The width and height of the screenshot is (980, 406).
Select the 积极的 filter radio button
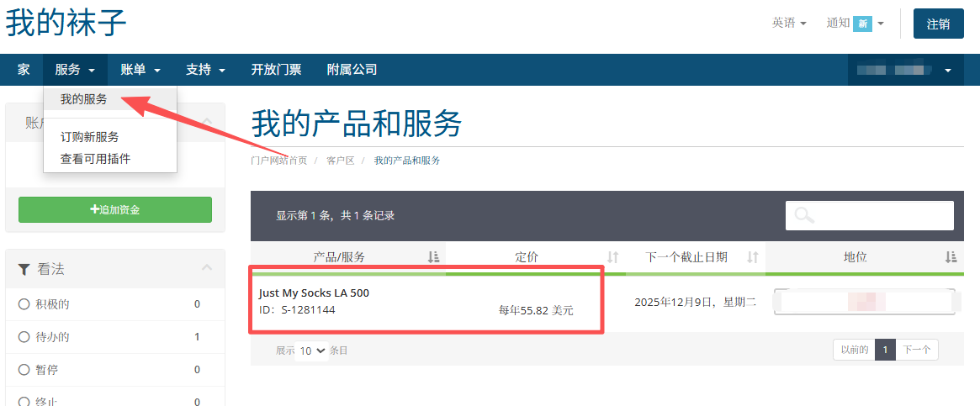24,304
